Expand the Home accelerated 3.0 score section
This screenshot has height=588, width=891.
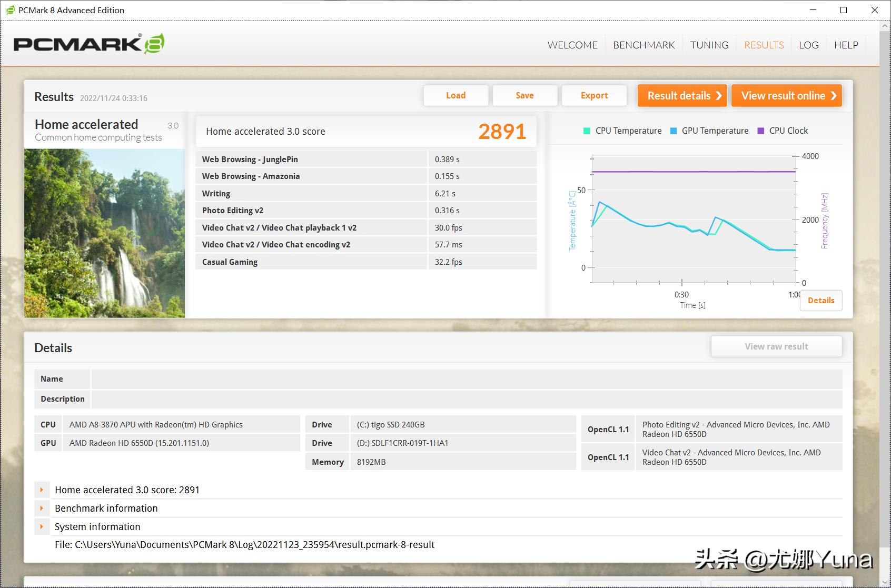click(x=42, y=490)
